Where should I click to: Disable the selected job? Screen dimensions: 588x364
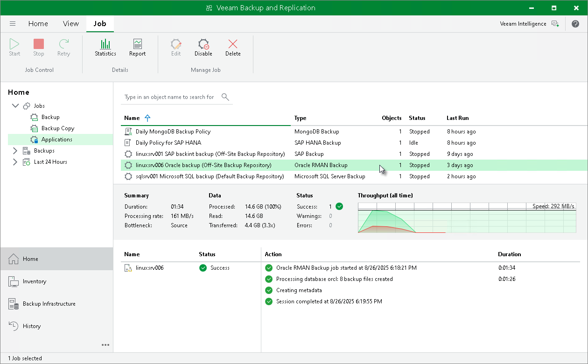click(x=203, y=48)
